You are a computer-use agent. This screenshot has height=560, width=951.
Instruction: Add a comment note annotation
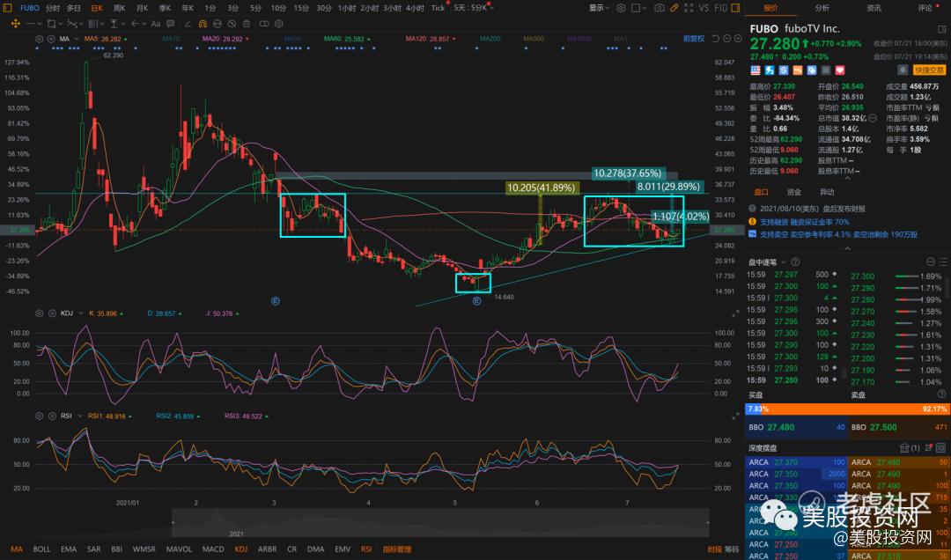[x=171, y=24]
